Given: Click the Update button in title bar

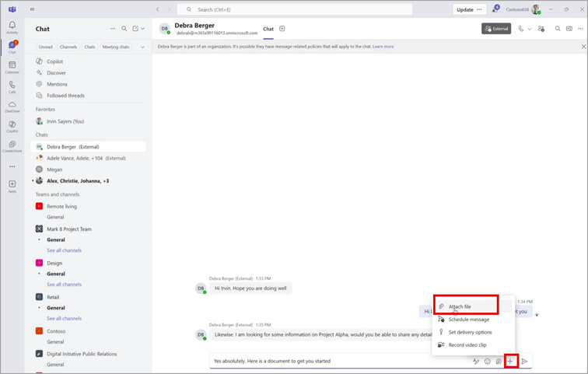Looking at the screenshot, I should pos(464,9).
